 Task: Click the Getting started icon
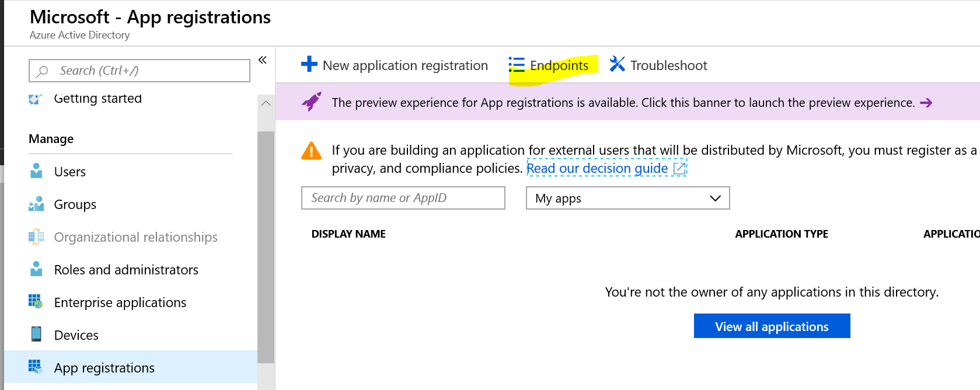coord(36,99)
